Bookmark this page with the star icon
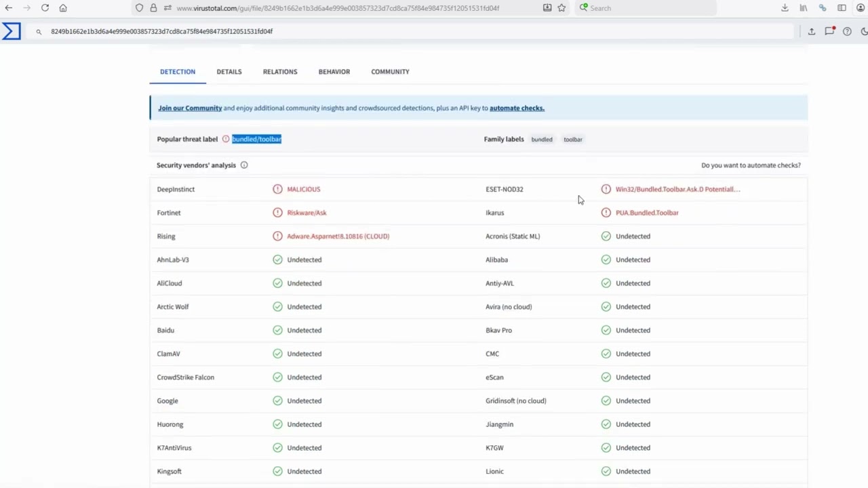The image size is (868, 488). point(561,8)
